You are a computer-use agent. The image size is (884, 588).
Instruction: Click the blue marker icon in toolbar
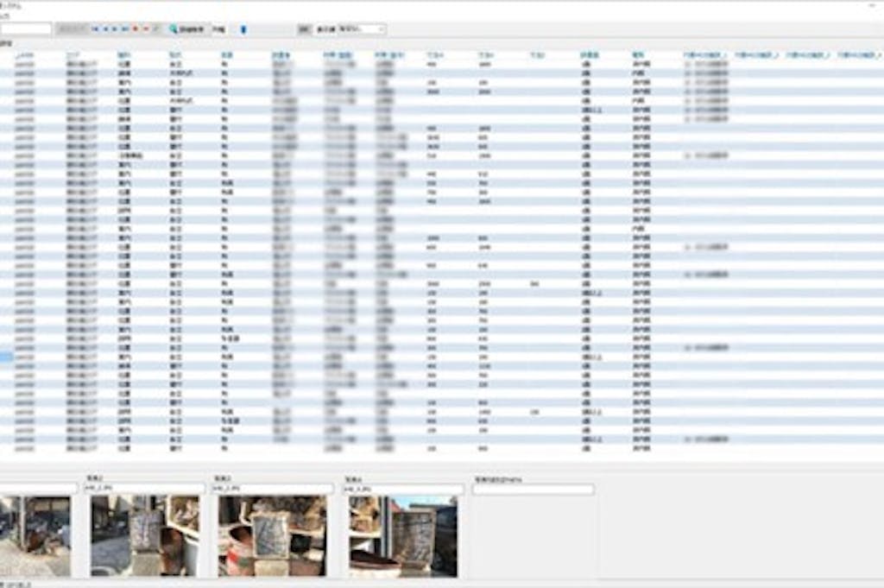pyautogui.click(x=243, y=29)
